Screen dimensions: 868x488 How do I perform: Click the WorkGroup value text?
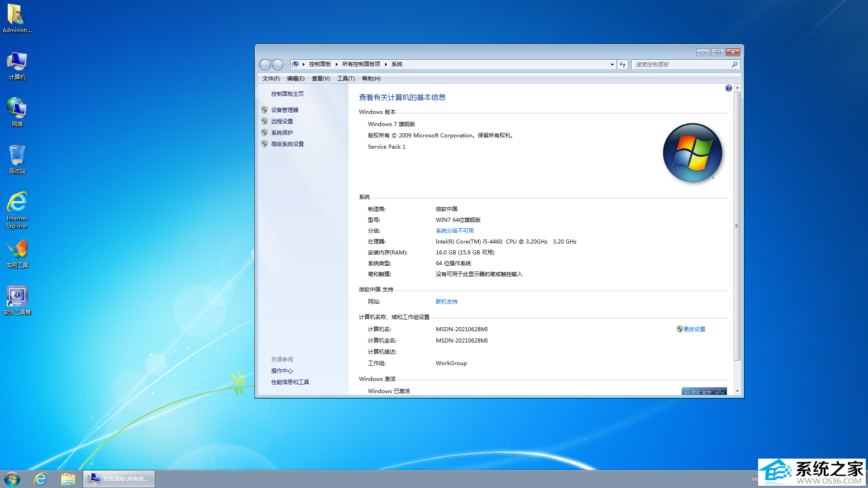(451, 363)
